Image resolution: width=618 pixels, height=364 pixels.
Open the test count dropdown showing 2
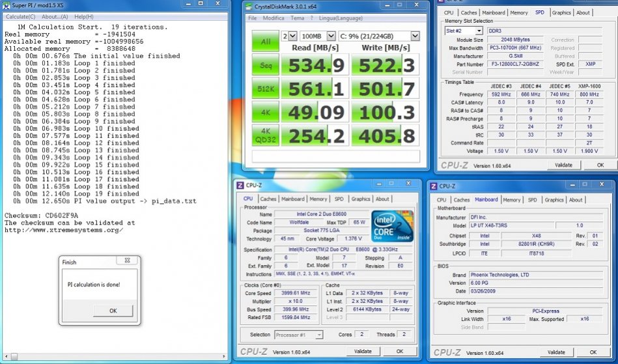289,36
